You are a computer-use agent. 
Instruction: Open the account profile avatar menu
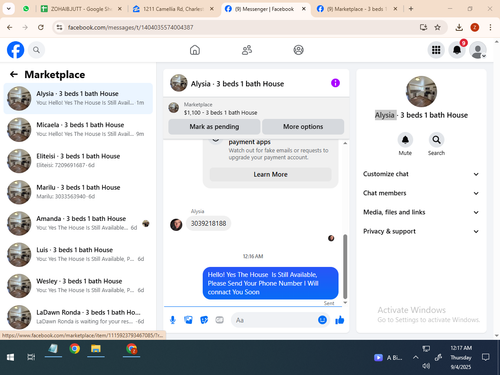click(x=478, y=50)
